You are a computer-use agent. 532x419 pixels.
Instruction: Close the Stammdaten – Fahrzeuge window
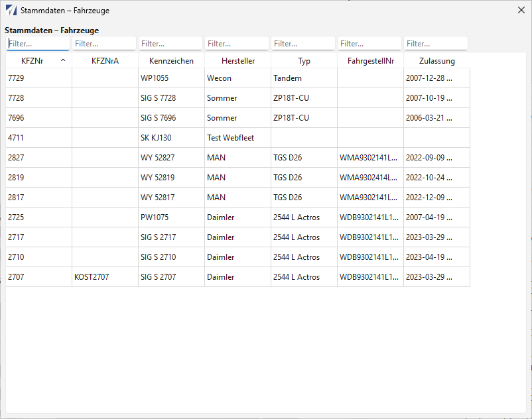coord(521,10)
